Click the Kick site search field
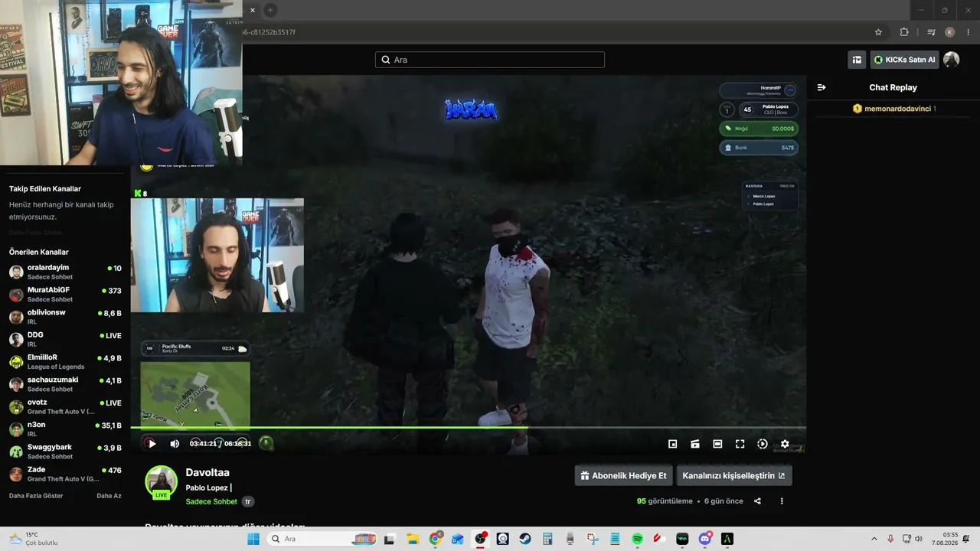Image resolution: width=980 pixels, height=551 pixels. (490, 60)
